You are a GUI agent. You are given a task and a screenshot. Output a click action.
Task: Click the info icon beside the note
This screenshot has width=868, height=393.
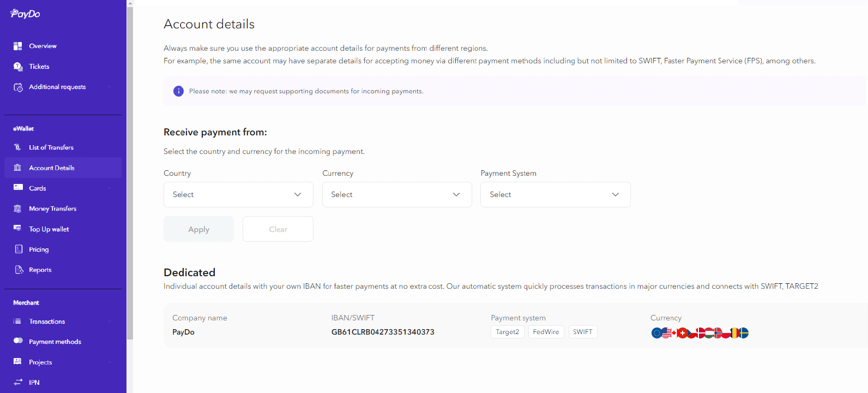[x=178, y=91]
